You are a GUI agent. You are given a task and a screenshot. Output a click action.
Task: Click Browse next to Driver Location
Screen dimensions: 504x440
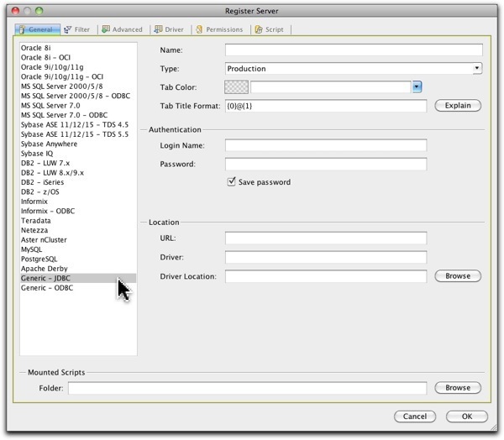click(x=458, y=275)
